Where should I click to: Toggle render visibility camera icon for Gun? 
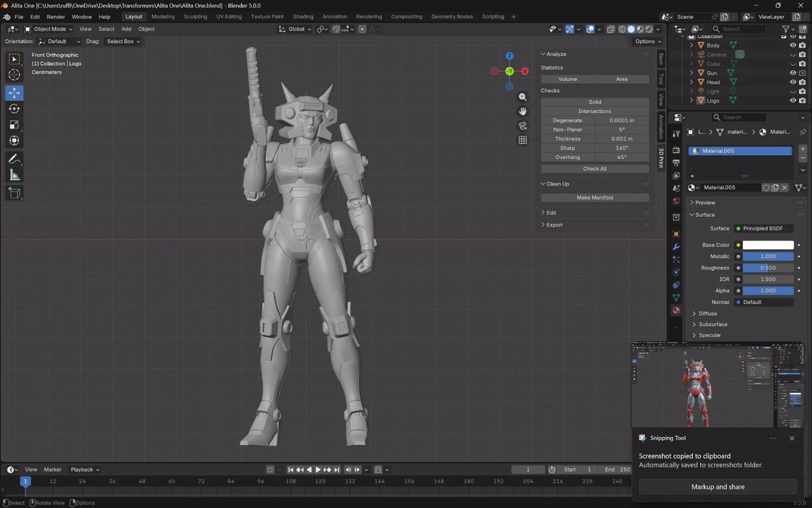tap(803, 73)
